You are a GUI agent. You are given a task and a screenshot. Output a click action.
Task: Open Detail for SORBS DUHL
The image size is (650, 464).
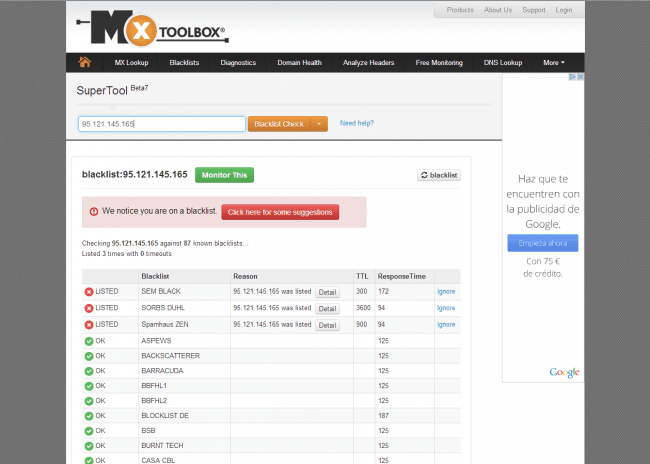click(327, 309)
